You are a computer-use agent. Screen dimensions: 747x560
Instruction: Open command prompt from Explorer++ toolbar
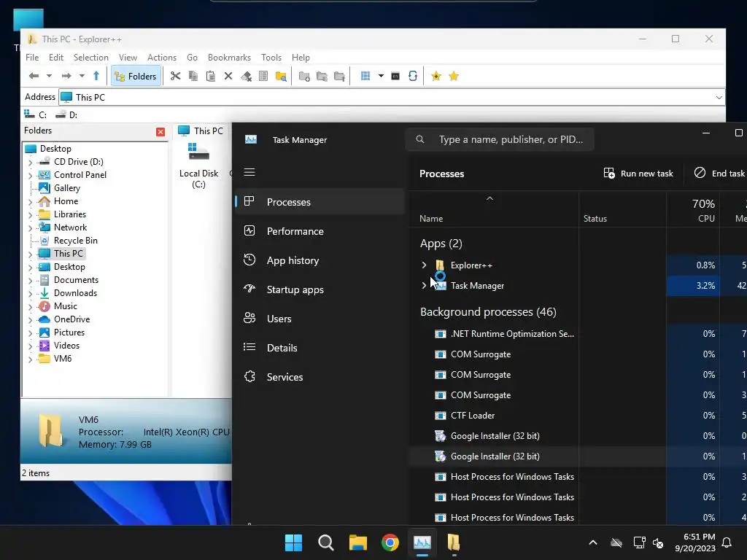pyautogui.click(x=395, y=76)
